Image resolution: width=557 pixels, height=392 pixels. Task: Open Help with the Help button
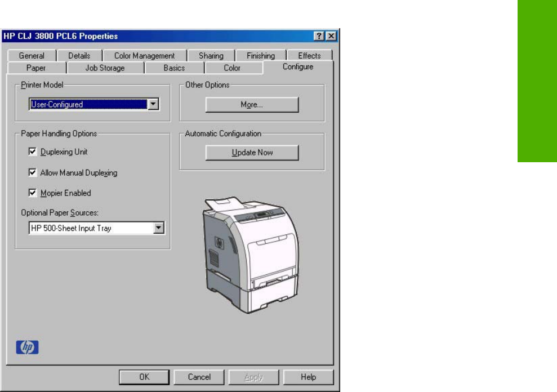pos(308,377)
